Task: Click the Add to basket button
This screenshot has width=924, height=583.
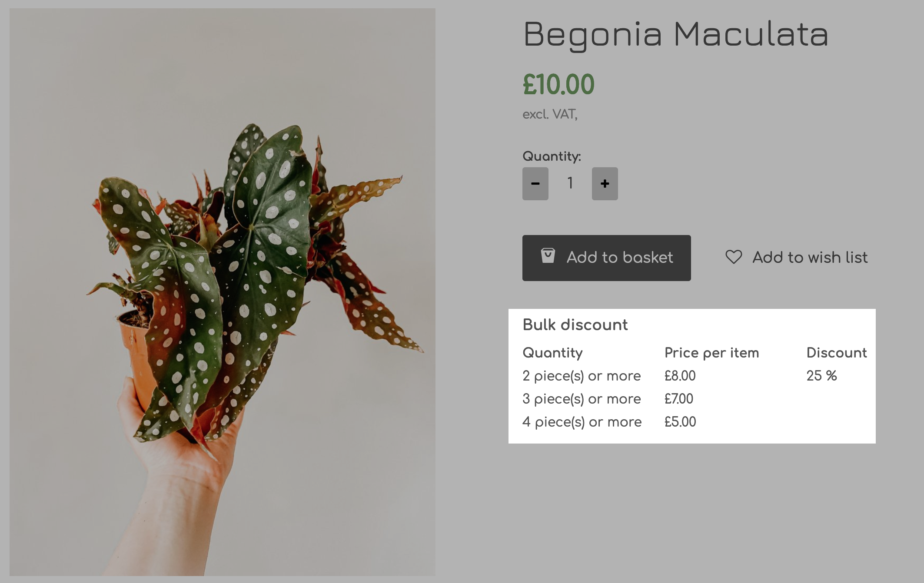Action: 607,257
